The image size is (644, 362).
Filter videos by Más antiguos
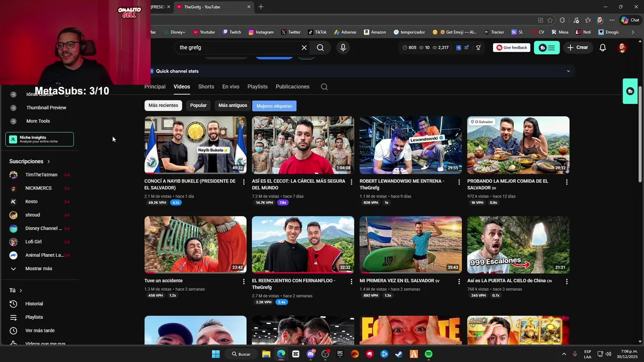point(232,106)
